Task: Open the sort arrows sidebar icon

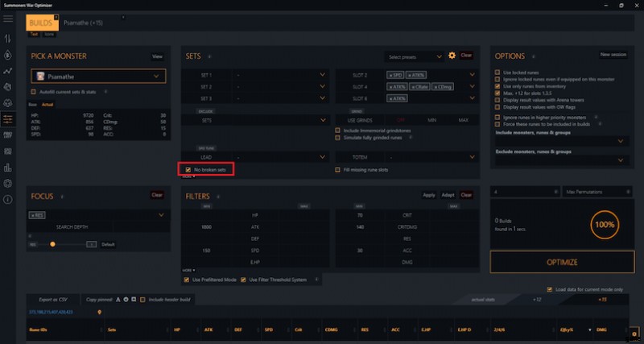Action: click(8, 38)
